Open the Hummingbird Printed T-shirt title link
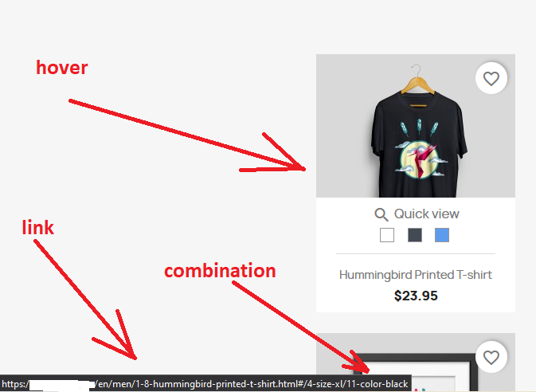536x392 pixels. pyautogui.click(x=416, y=275)
